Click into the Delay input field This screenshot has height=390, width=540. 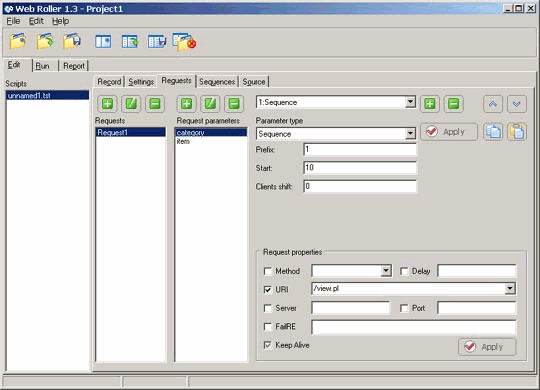(x=477, y=271)
